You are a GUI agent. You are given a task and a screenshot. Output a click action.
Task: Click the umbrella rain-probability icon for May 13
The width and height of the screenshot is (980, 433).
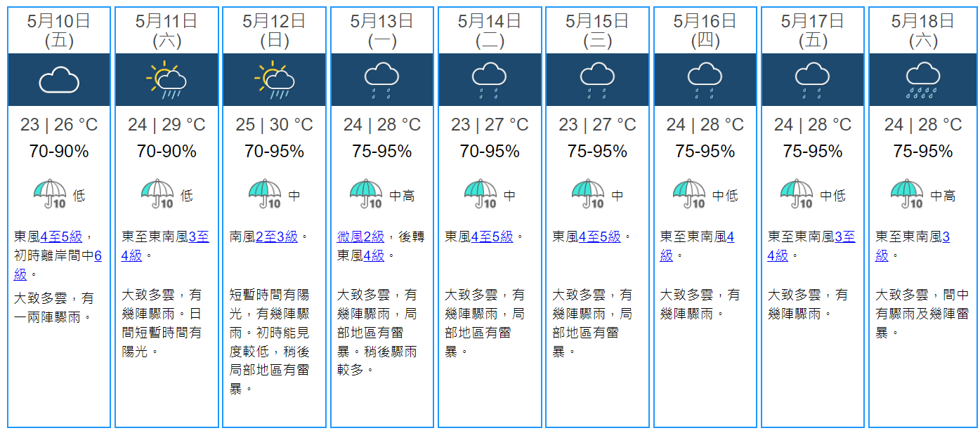(x=366, y=194)
